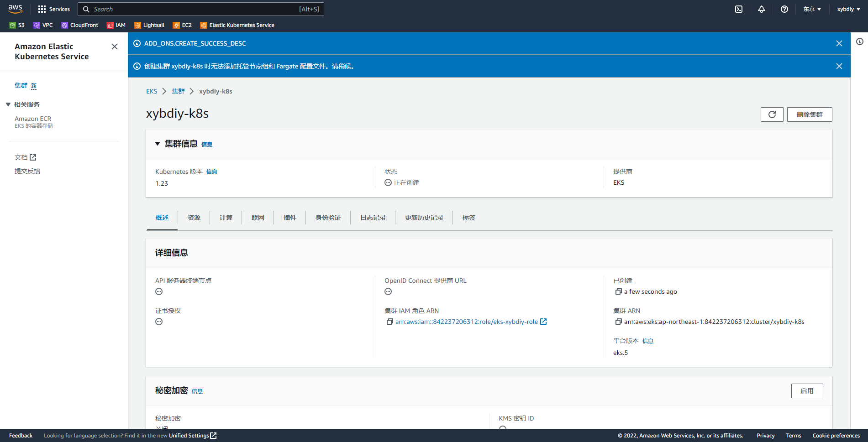Open the Services grid menu
Viewport: 868px width, 442px height.
tap(54, 9)
